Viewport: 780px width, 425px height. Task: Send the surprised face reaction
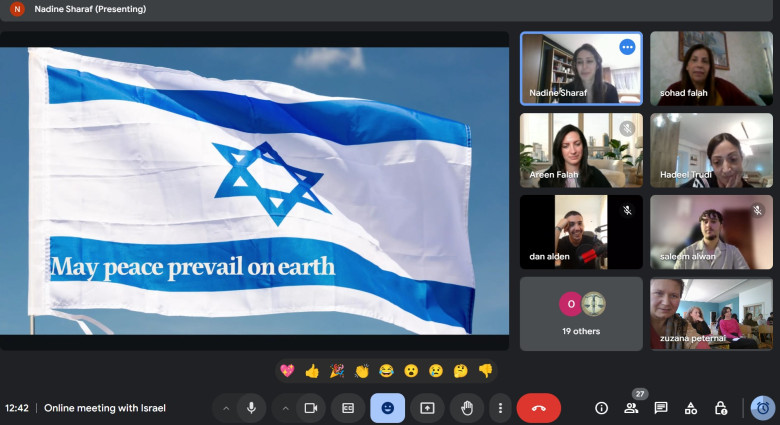pyautogui.click(x=411, y=371)
